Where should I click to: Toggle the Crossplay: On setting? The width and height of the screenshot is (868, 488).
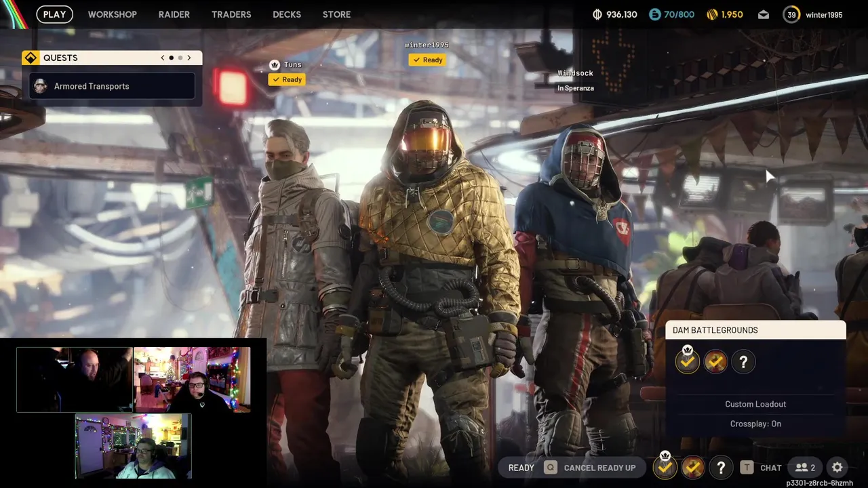point(755,424)
